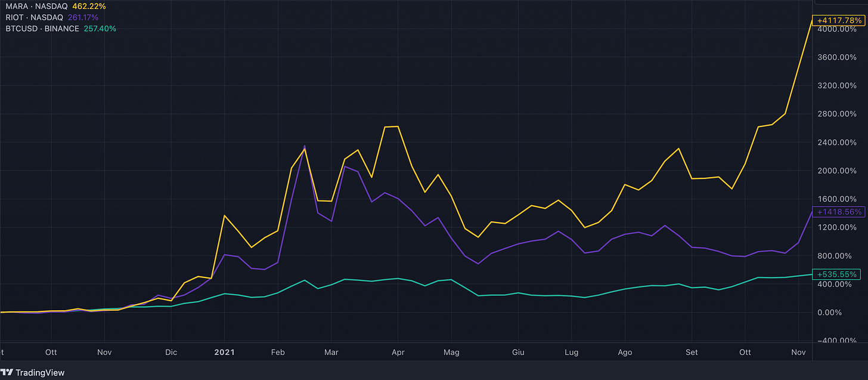Click the Set time axis label
This screenshot has width=868, height=380.
(692, 353)
